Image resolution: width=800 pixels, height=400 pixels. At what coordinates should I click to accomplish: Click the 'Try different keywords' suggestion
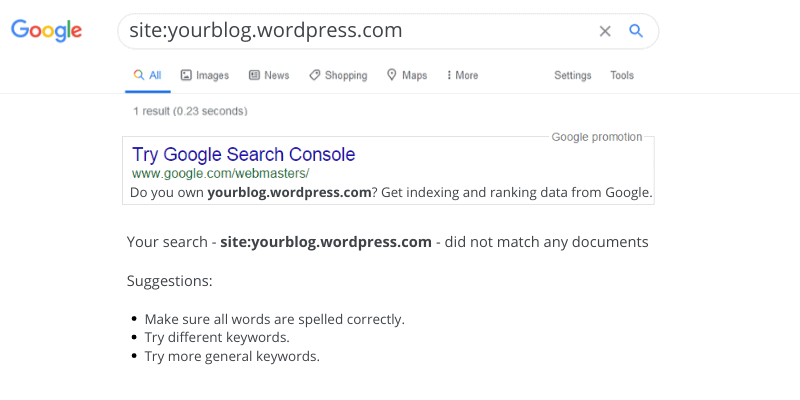pyautogui.click(x=217, y=337)
